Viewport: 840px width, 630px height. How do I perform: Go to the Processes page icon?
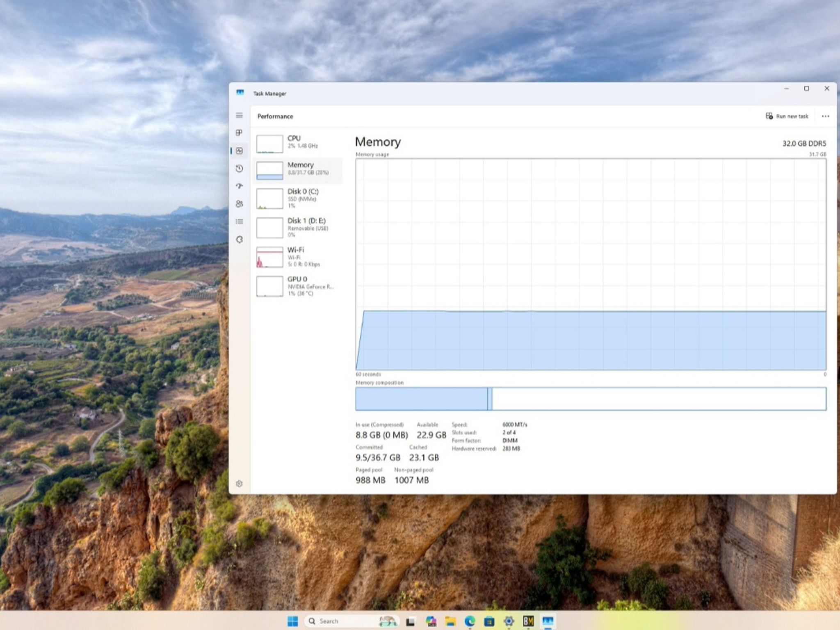click(239, 133)
